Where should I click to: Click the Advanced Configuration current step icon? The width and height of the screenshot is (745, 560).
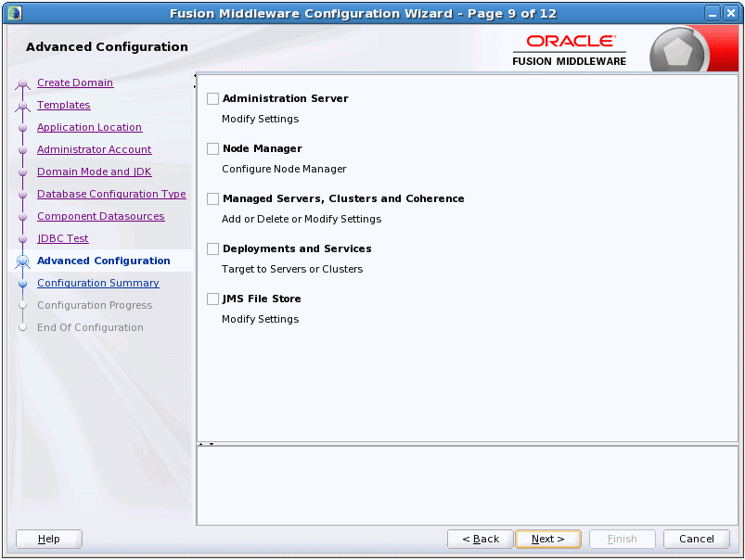22,261
